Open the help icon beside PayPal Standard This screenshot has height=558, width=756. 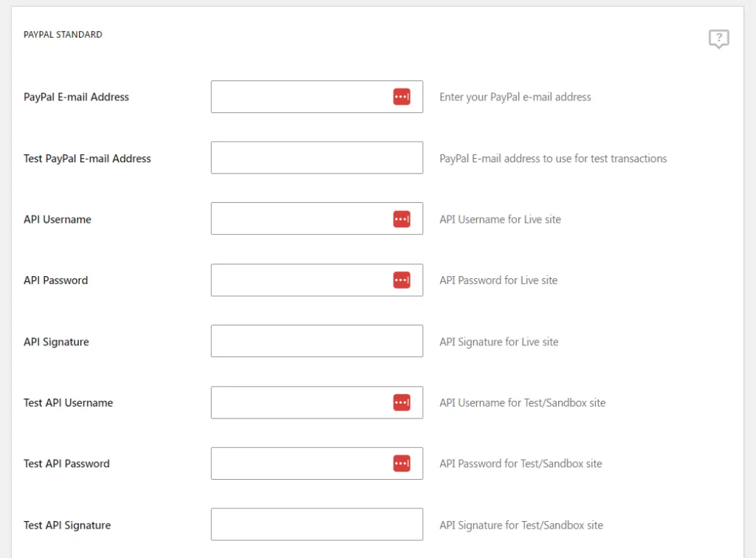(x=718, y=38)
